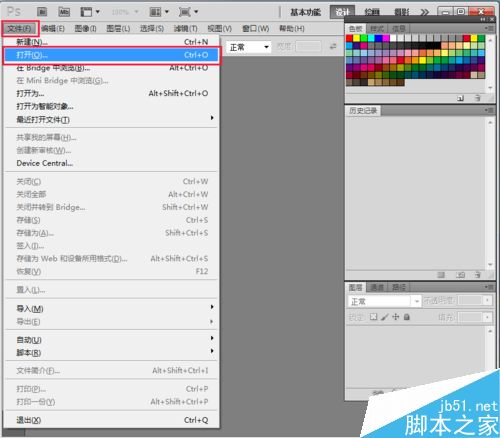Open the fill slider arrow in Layers panel
The width and height of the screenshot is (500, 438).
click(x=487, y=317)
